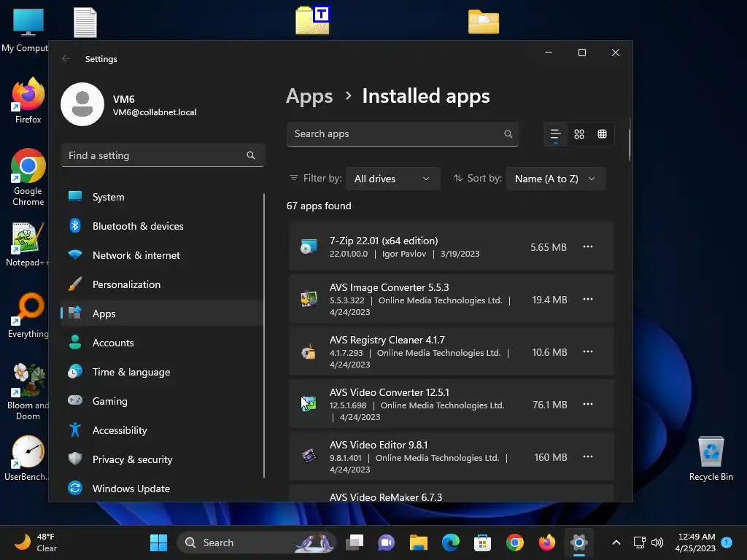Open more options for AVS Video Editor
Image resolution: width=747 pixels, height=560 pixels.
click(588, 456)
